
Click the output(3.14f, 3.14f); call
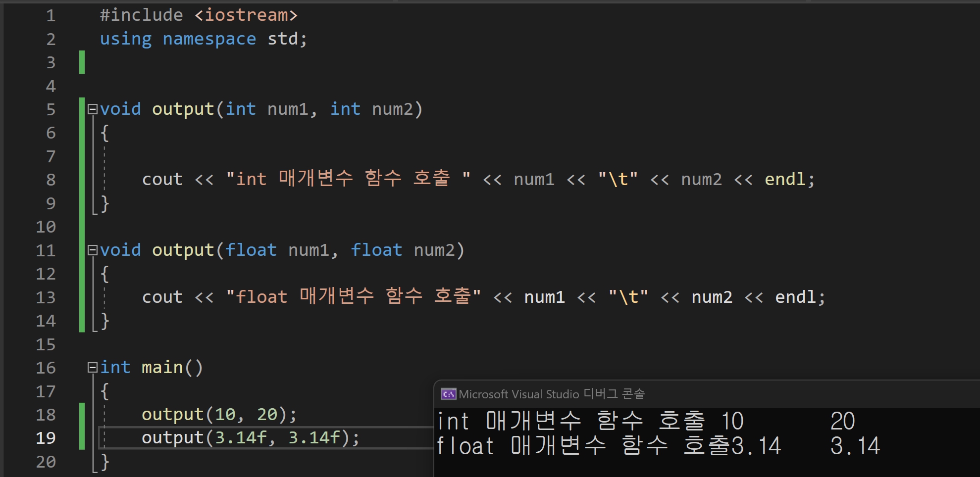click(251, 438)
